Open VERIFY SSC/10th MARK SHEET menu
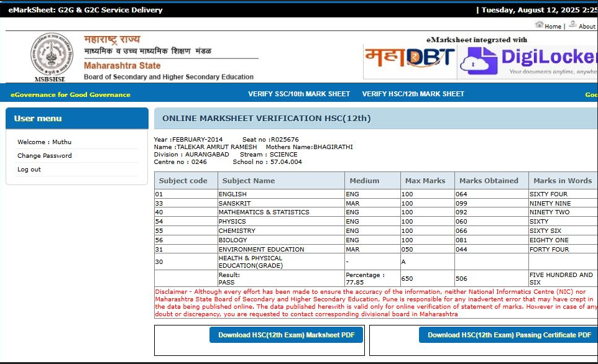 299,94
